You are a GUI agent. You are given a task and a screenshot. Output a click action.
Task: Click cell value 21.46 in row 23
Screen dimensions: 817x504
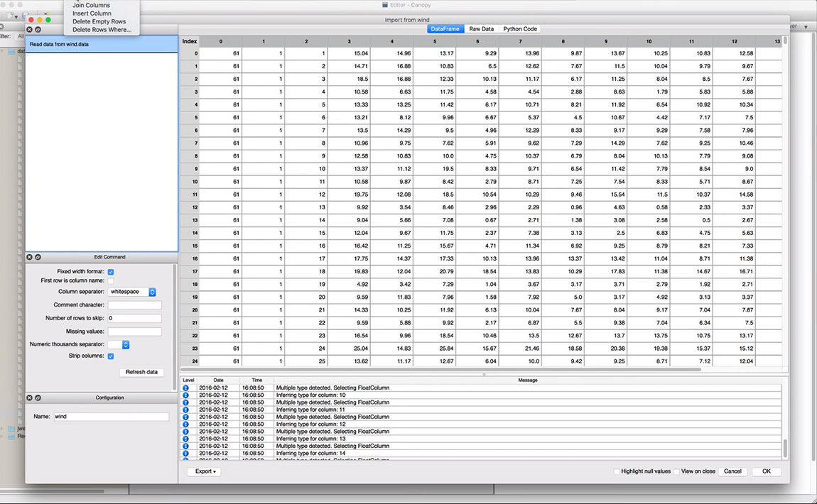tap(520, 349)
